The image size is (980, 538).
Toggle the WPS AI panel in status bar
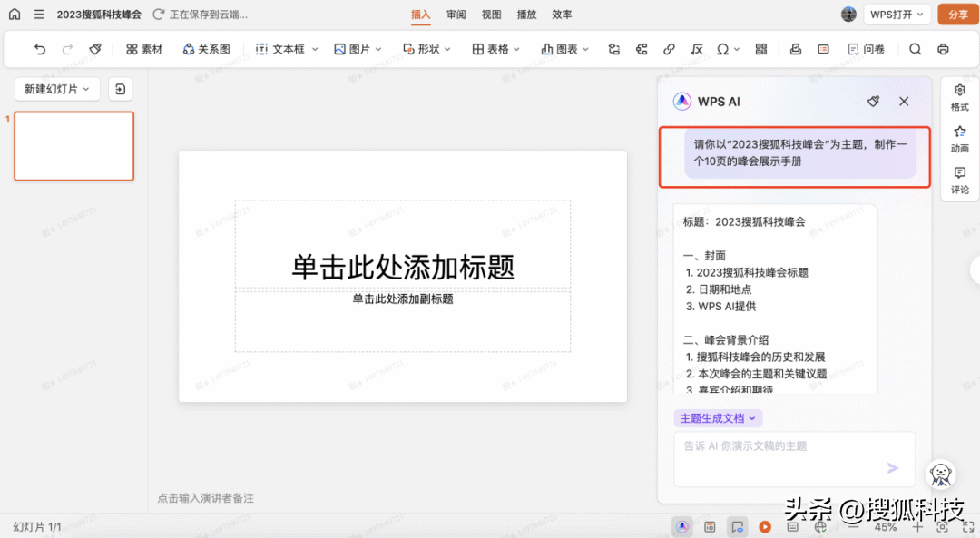[681, 526]
